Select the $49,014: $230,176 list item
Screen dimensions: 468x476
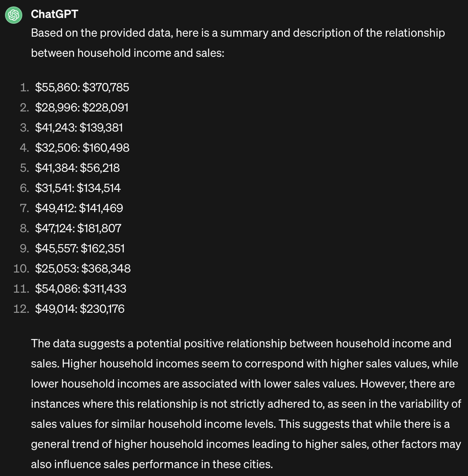pos(80,309)
